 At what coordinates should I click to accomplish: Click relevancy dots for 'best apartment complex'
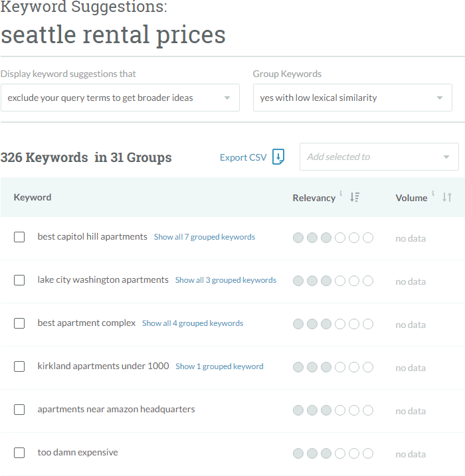click(x=333, y=324)
